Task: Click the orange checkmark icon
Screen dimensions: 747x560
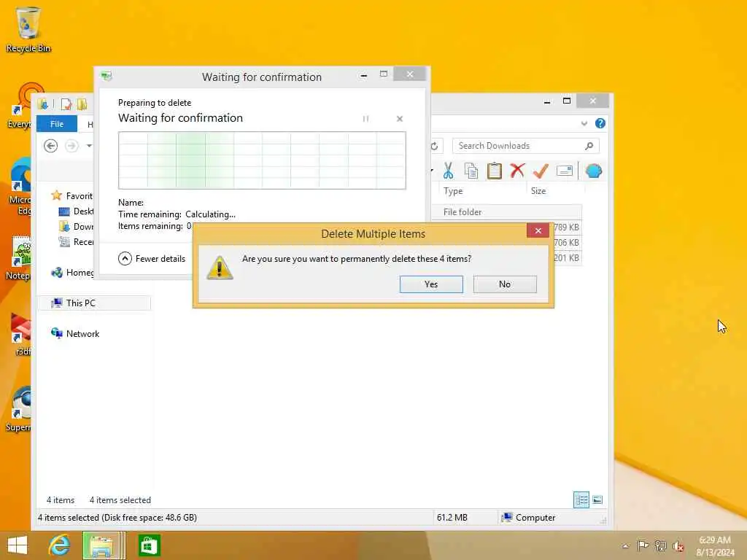Action: (x=541, y=171)
